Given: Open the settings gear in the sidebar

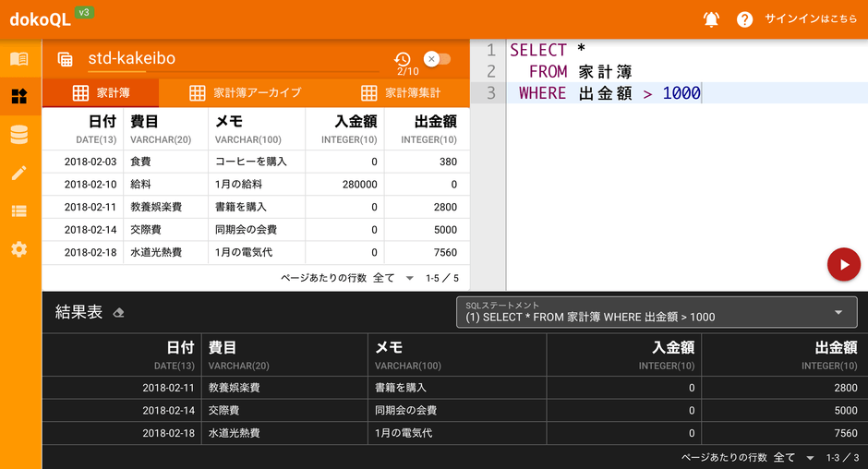Looking at the screenshot, I should click(x=19, y=249).
